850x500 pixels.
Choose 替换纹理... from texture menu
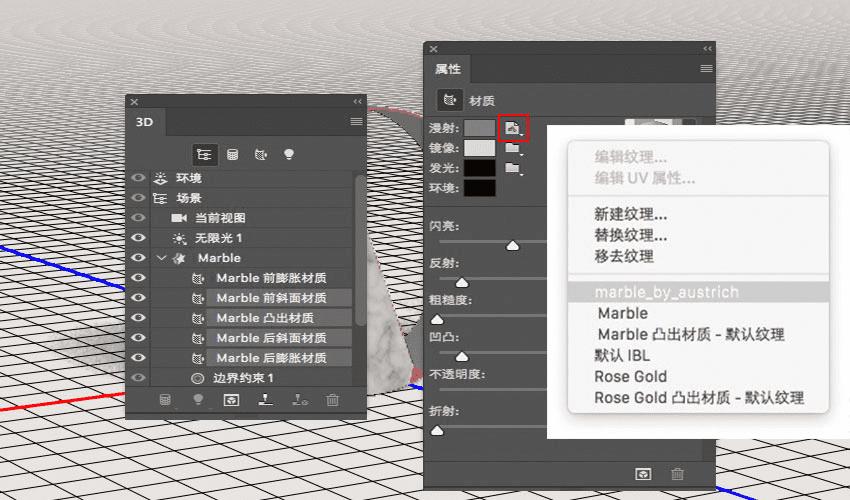[631, 235]
